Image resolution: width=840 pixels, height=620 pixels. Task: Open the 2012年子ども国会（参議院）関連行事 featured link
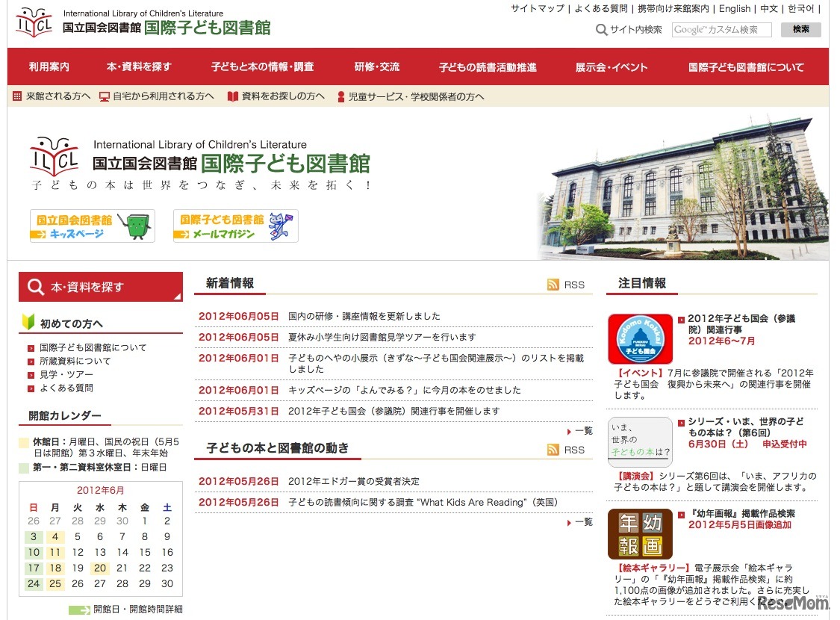pos(741,323)
